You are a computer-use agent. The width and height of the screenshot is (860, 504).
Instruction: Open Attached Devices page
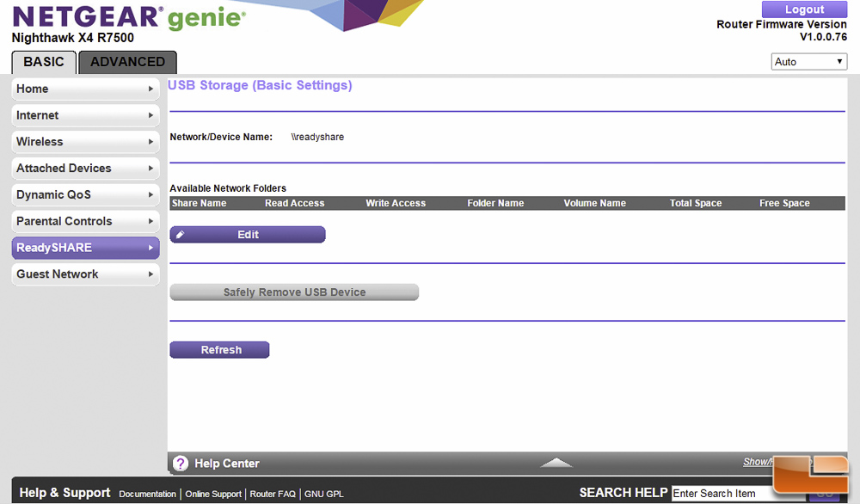85,169
